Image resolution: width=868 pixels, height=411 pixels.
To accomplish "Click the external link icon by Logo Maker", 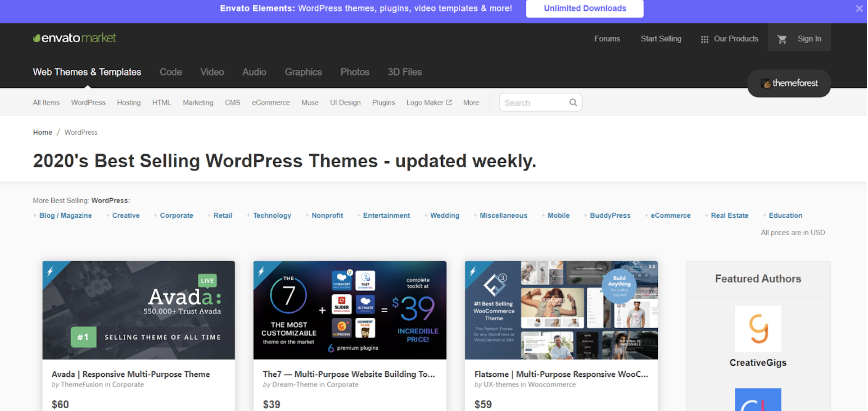I will [449, 102].
